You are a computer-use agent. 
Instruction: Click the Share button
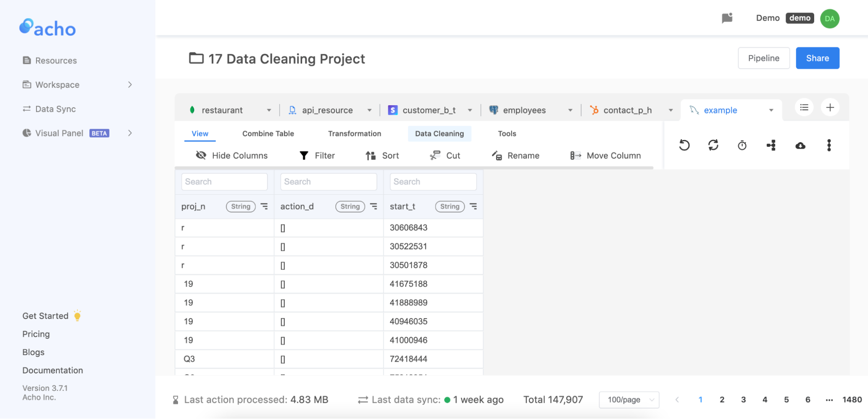[x=817, y=58]
